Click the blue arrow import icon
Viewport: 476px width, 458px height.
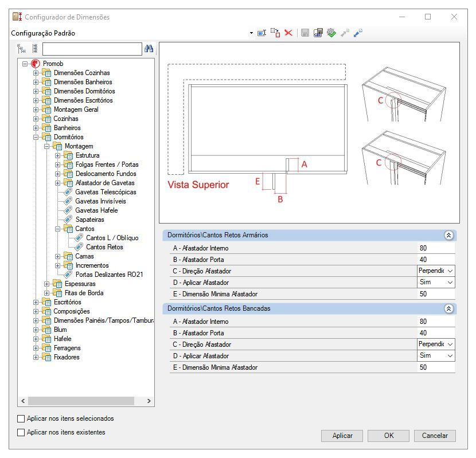(358, 33)
